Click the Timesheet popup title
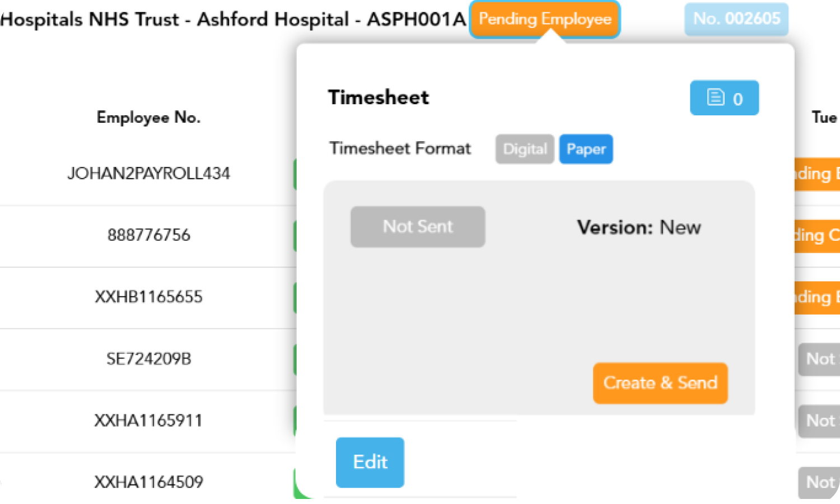 point(379,97)
